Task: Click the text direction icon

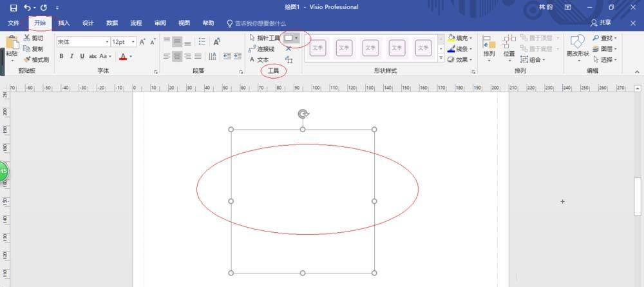Action: (x=213, y=56)
